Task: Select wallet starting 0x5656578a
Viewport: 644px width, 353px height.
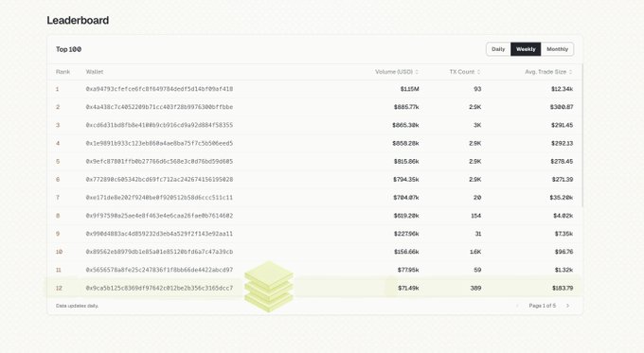Action: [x=159, y=270]
